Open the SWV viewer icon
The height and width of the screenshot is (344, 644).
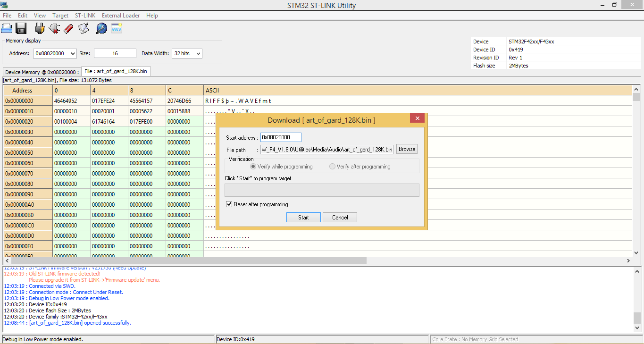[x=117, y=28]
